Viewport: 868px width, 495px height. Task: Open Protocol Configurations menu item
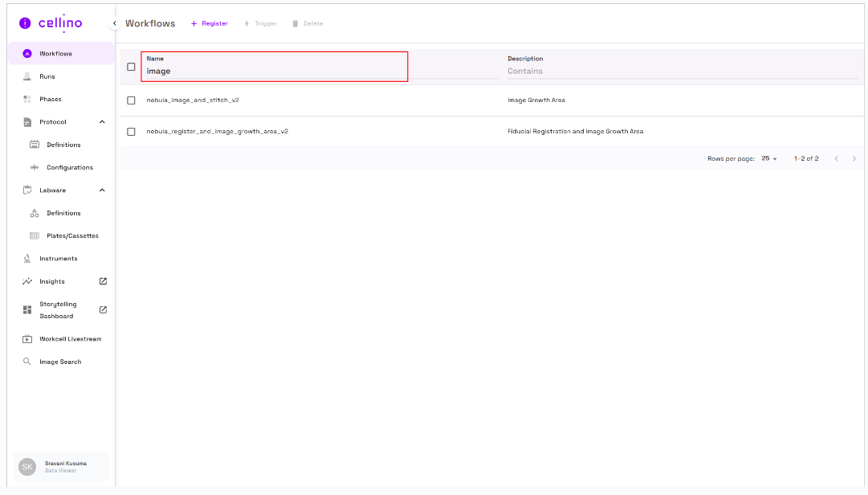69,168
